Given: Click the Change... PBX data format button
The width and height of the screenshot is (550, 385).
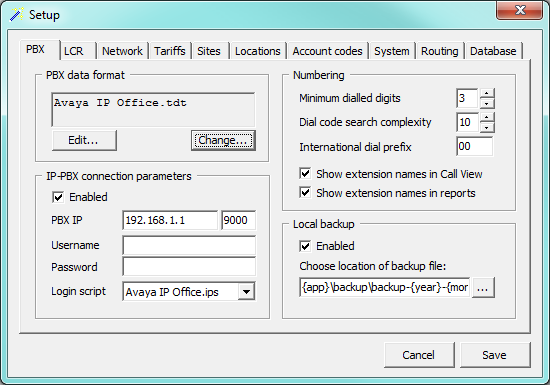Looking at the screenshot, I should click(x=223, y=140).
